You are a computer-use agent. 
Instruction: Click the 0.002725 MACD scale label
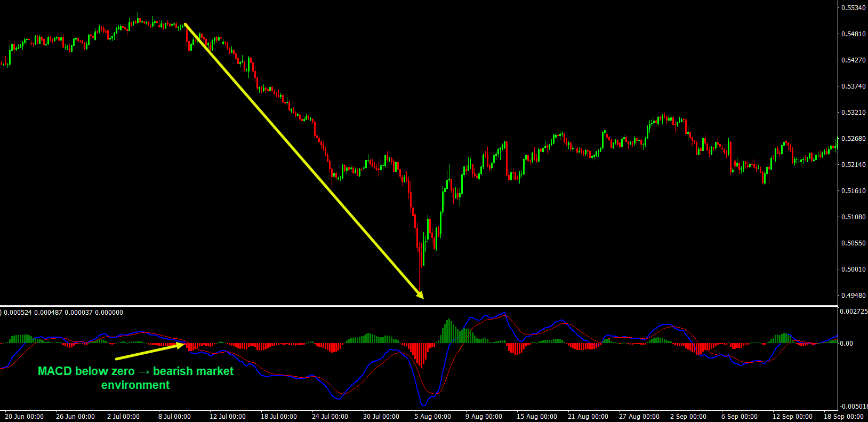pos(853,312)
